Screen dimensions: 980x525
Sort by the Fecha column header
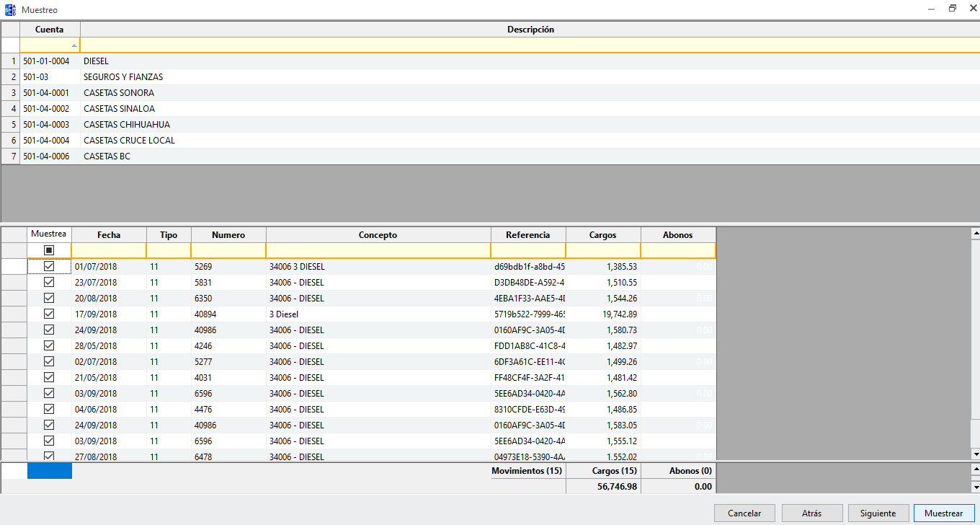109,235
